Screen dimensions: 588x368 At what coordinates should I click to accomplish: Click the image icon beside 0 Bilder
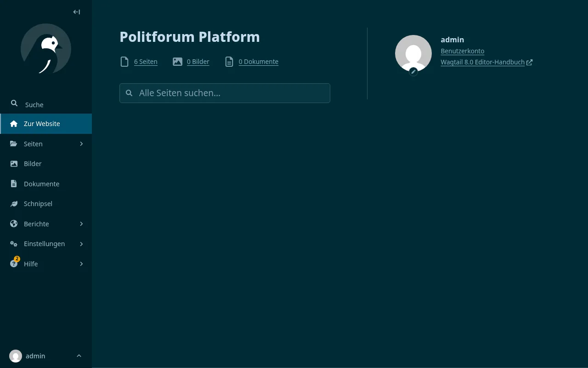coord(177,62)
